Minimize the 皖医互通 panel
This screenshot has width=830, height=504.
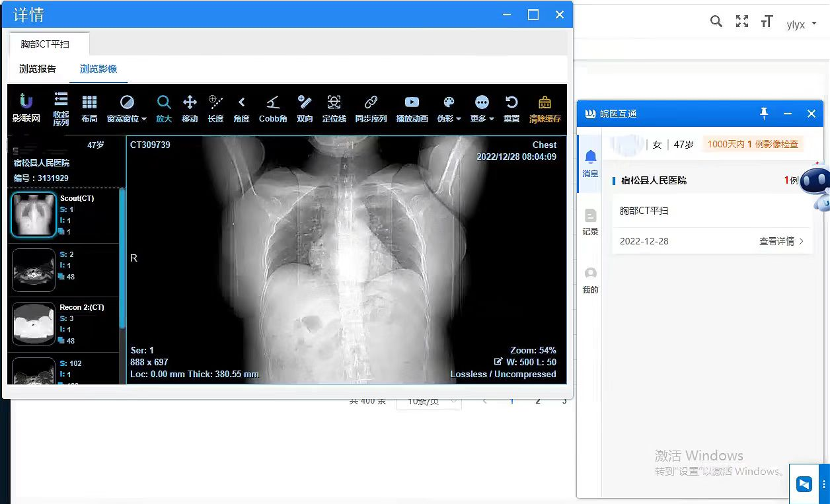pos(788,114)
